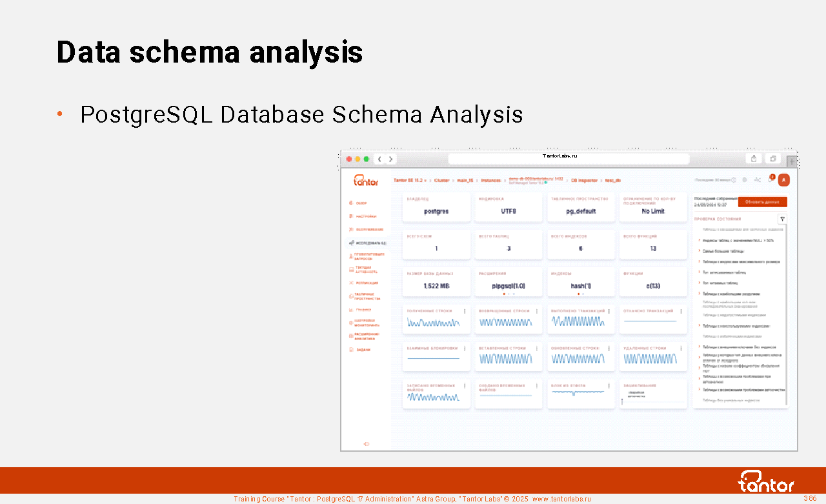Collapse the sidebar using the bottom arrow icon
Screen dimensions: 826x504
[x=366, y=444]
